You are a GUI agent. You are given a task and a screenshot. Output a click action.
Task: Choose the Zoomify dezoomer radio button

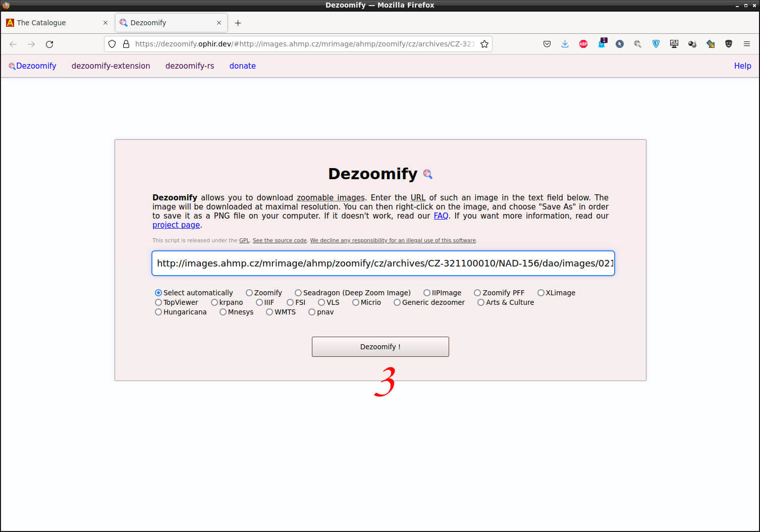click(249, 293)
